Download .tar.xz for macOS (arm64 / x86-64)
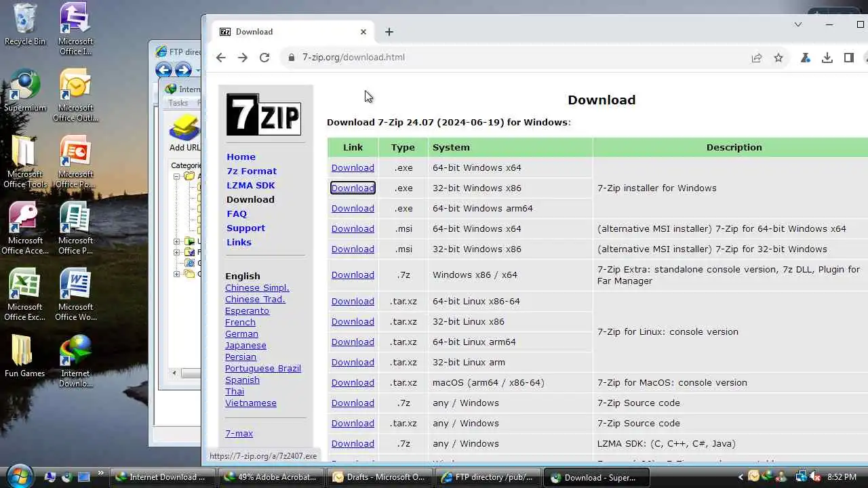Viewport: 868px width, 488px height. [353, 382]
